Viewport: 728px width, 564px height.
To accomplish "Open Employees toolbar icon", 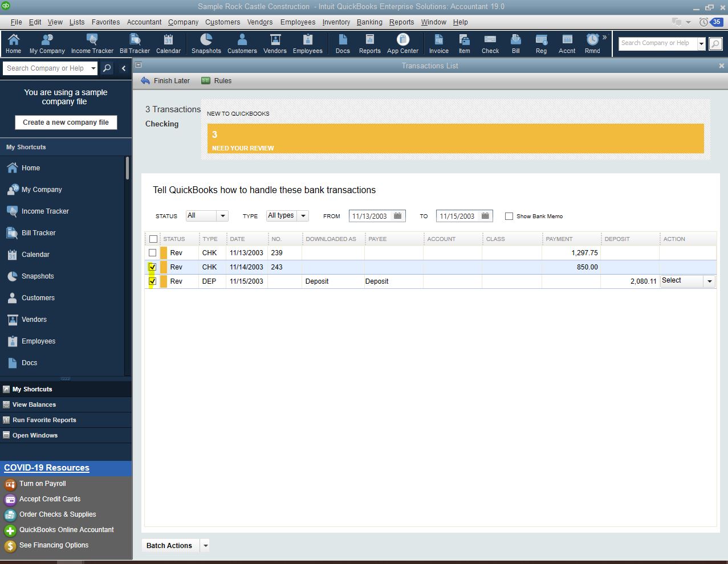I will 307,43.
